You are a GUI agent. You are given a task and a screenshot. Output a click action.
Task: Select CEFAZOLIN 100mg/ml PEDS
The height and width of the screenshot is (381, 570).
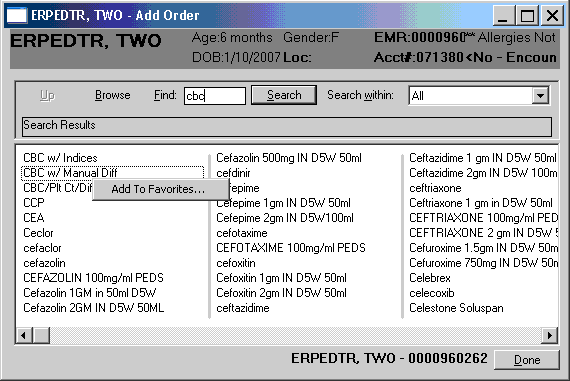pos(93,278)
